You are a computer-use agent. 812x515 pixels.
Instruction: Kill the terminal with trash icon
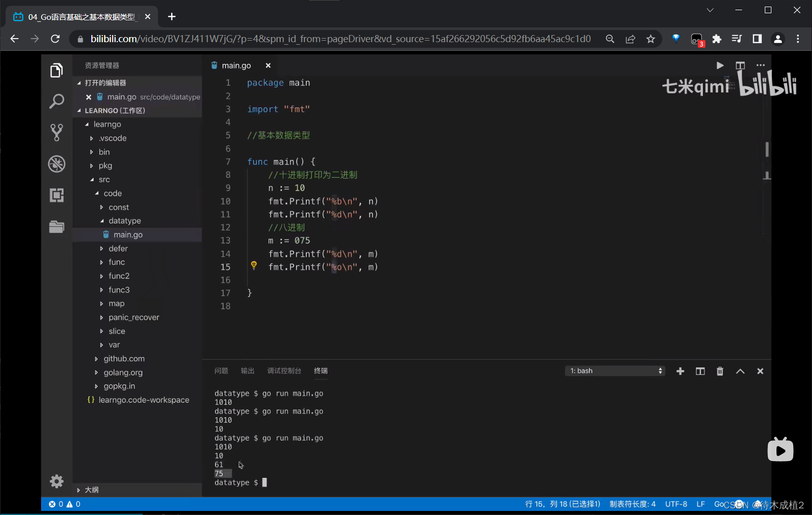tap(720, 371)
